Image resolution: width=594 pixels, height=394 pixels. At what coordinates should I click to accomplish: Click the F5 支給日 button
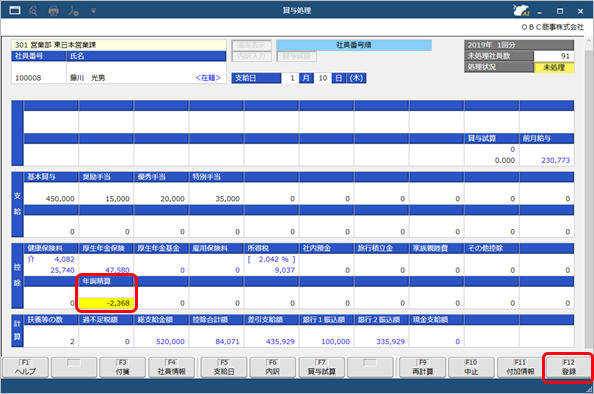224,367
